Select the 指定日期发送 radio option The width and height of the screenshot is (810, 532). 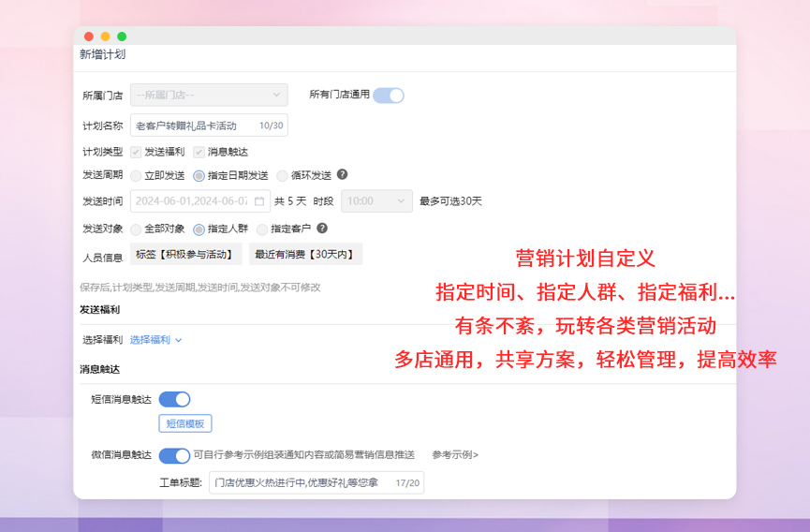point(199,175)
